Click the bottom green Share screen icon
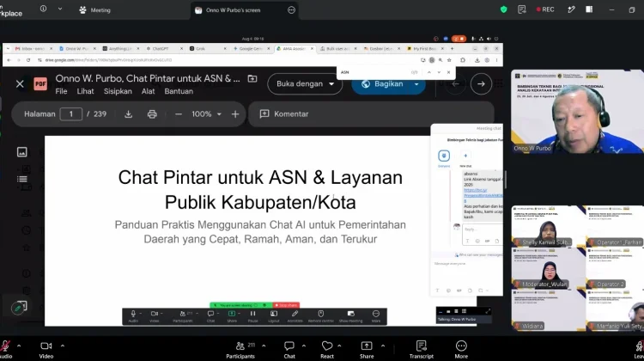This screenshot has height=361, width=644. (367, 349)
